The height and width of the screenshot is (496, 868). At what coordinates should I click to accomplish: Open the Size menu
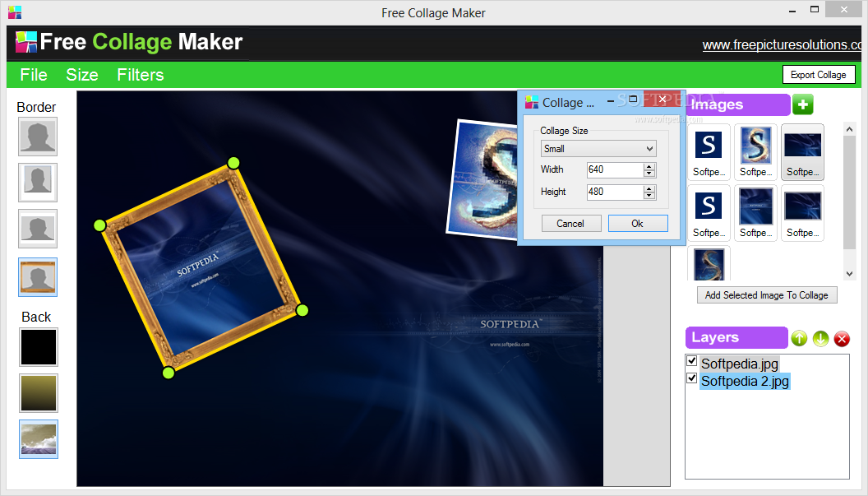coord(82,75)
